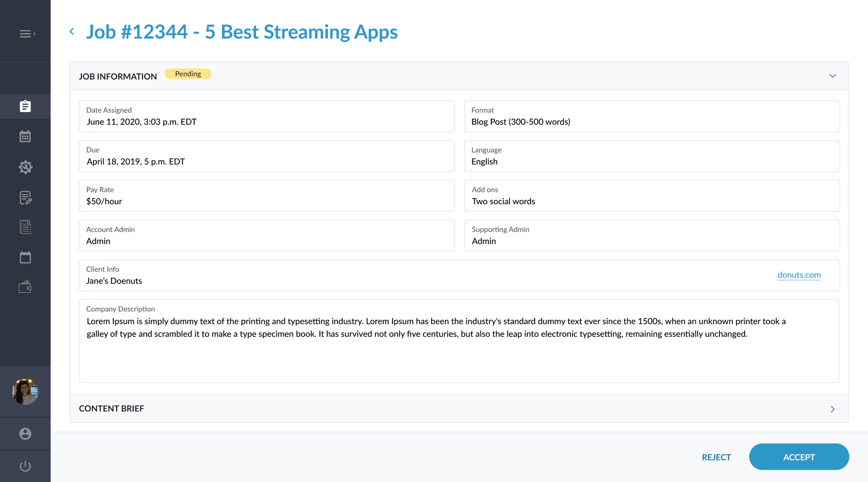Screen dimensions: 868x482
Task: Click the ACCEPT button
Action: (x=799, y=457)
